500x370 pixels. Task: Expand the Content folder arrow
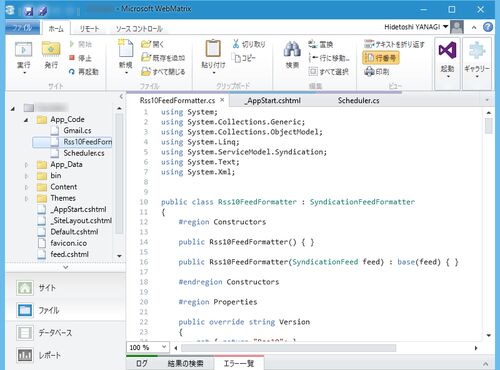(x=26, y=187)
